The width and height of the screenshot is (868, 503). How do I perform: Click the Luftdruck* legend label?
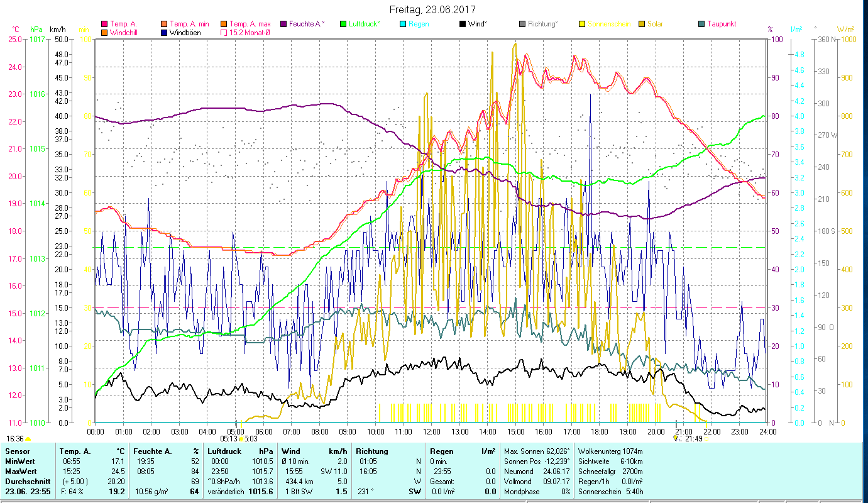click(365, 24)
